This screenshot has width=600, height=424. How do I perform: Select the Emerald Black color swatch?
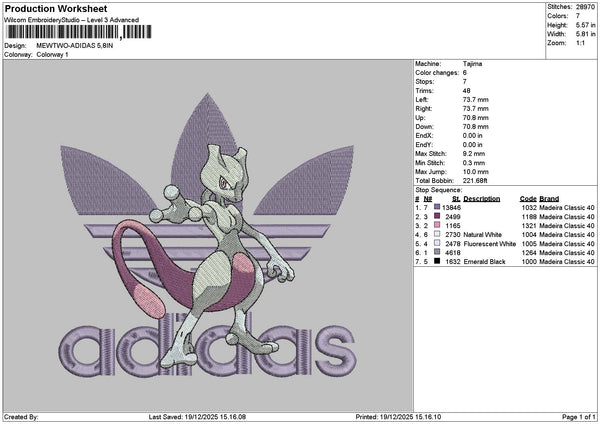[437, 261]
